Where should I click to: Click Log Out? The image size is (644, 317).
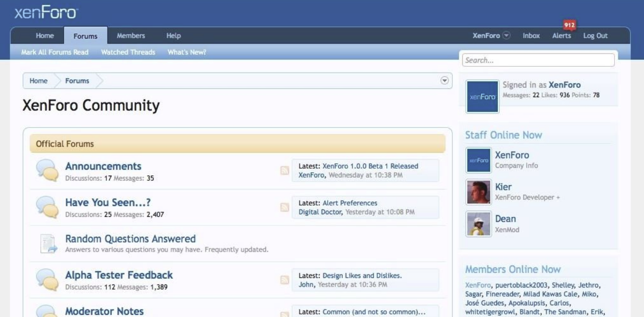tap(595, 36)
